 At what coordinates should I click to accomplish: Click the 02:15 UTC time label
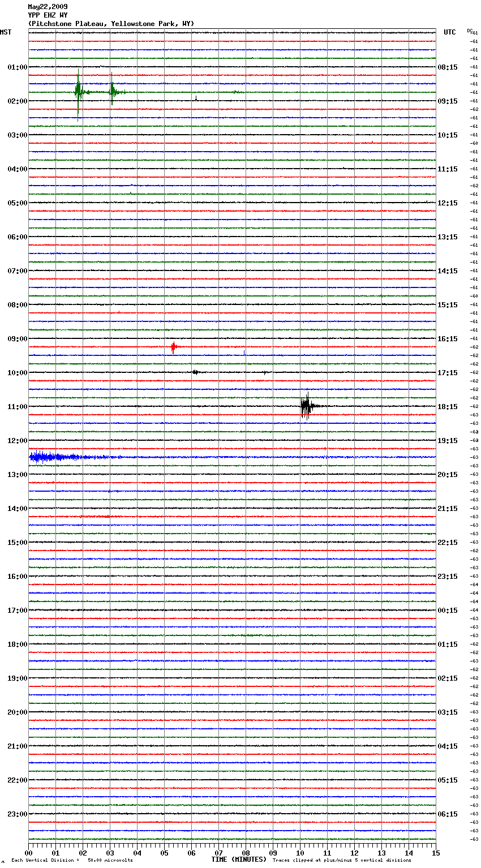click(448, 678)
